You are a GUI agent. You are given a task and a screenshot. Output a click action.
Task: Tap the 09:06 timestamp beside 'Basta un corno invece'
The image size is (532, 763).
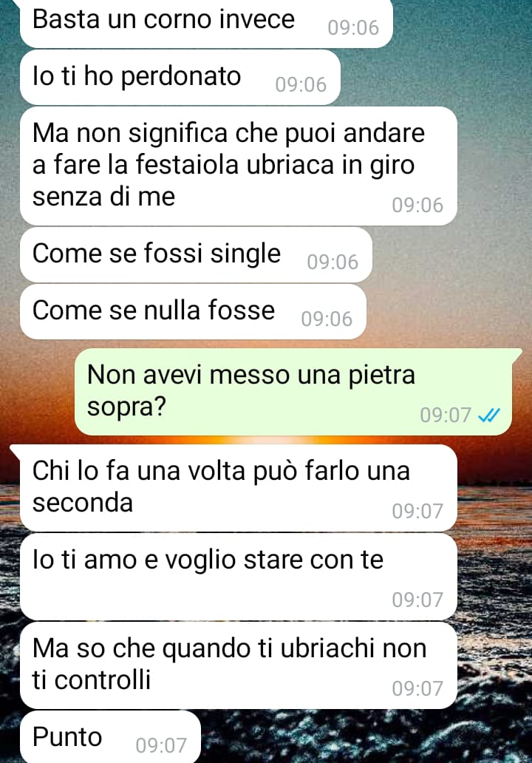353,28
